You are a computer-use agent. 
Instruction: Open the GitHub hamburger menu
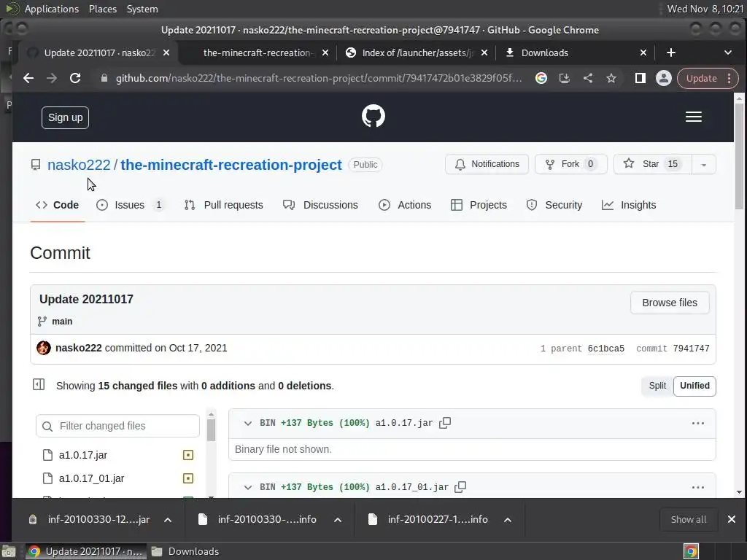click(694, 117)
